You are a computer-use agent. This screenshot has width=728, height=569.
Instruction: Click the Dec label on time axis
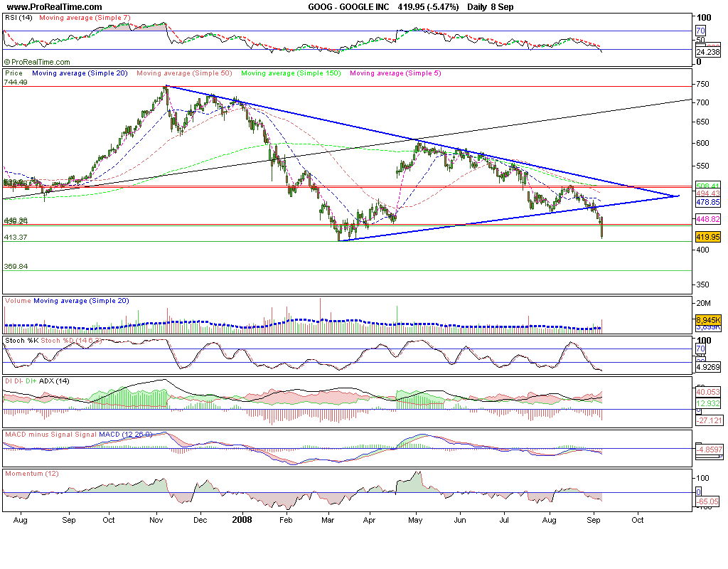pyautogui.click(x=200, y=520)
